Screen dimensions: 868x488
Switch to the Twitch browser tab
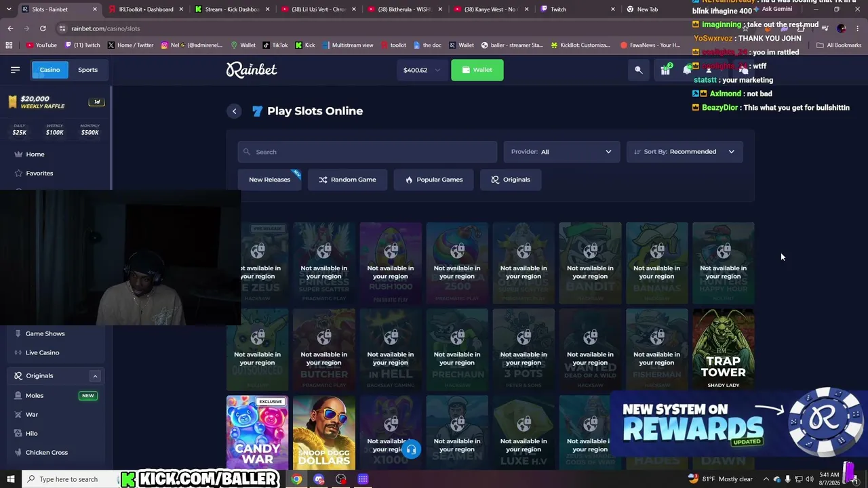[577, 9]
